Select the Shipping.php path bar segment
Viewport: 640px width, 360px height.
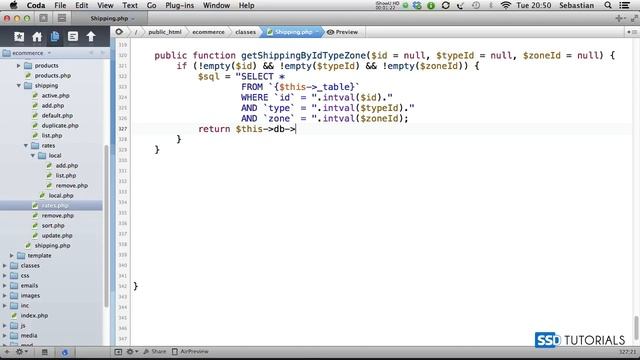coord(293,32)
